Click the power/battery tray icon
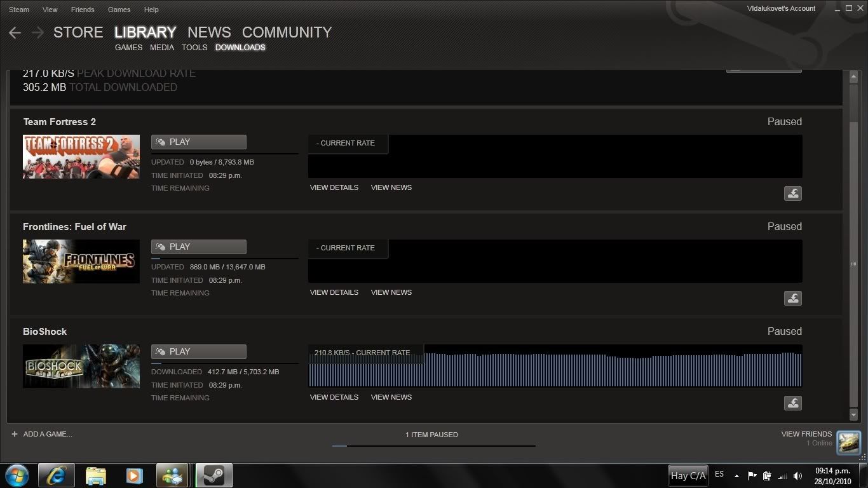Image resolution: width=868 pixels, height=488 pixels. 767,476
